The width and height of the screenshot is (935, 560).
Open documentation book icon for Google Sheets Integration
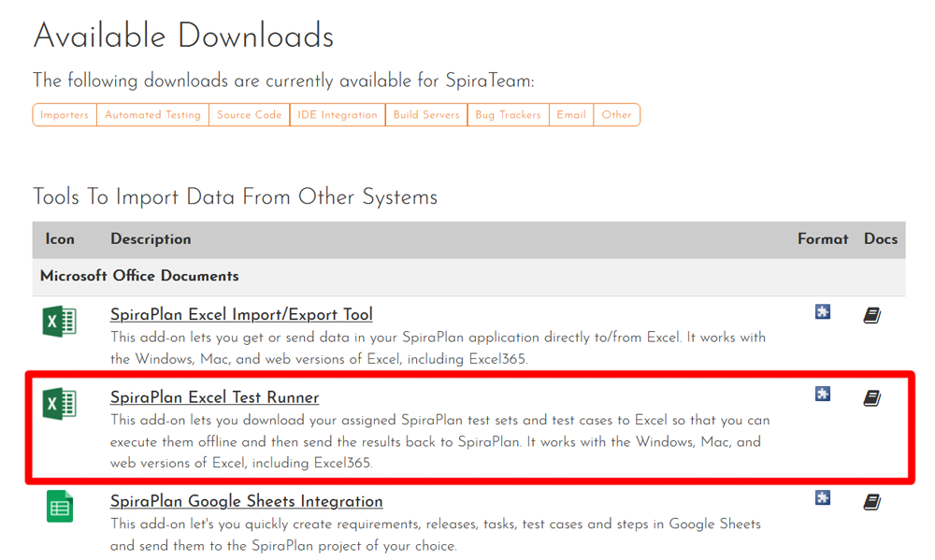tap(871, 499)
